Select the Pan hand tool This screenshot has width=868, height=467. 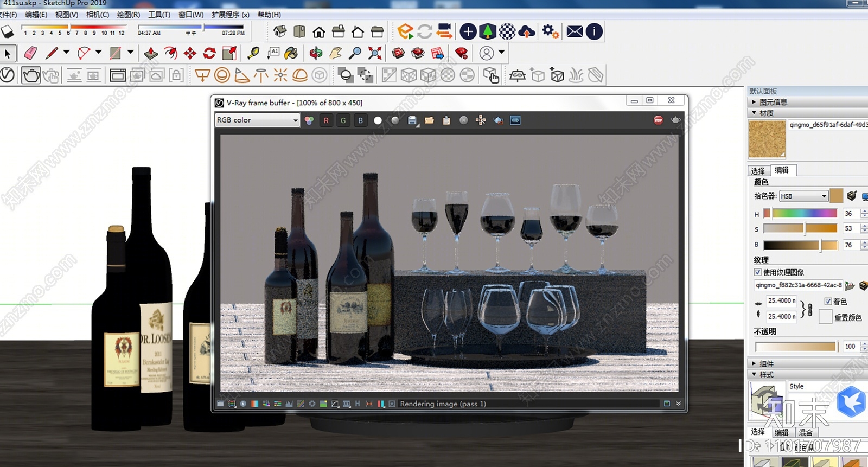click(x=336, y=53)
